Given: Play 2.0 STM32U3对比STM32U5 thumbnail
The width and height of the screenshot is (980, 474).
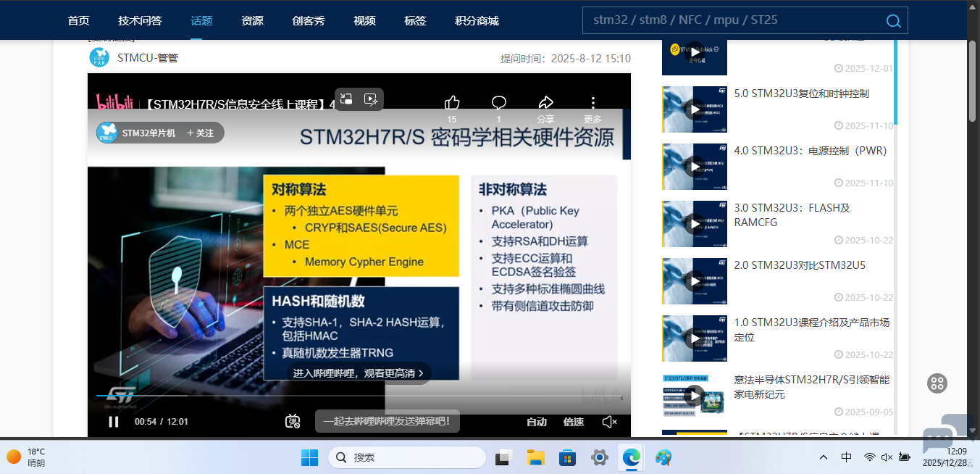Looking at the screenshot, I should (x=695, y=281).
